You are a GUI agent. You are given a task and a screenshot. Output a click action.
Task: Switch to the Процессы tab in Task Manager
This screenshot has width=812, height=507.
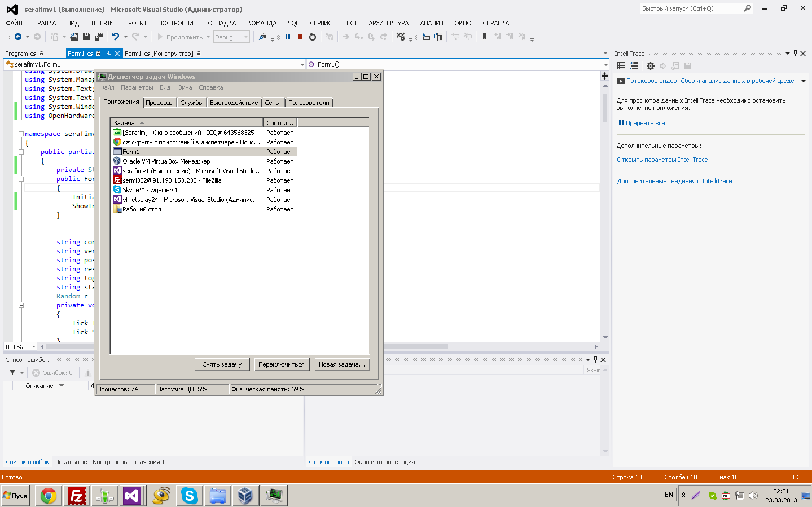pyautogui.click(x=160, y=103)
